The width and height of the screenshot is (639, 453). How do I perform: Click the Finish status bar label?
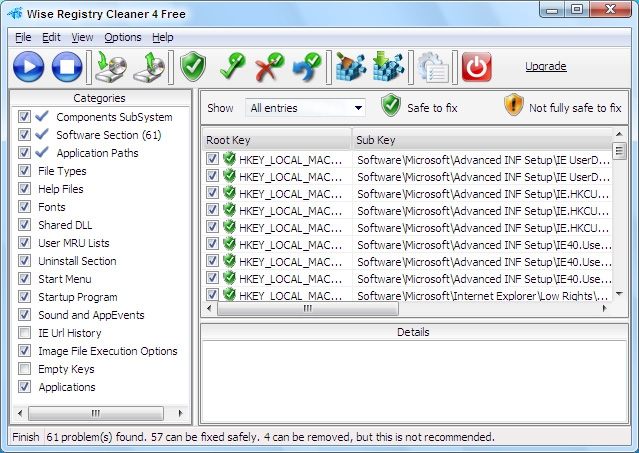pyautogui.click(x=26, y=437)
